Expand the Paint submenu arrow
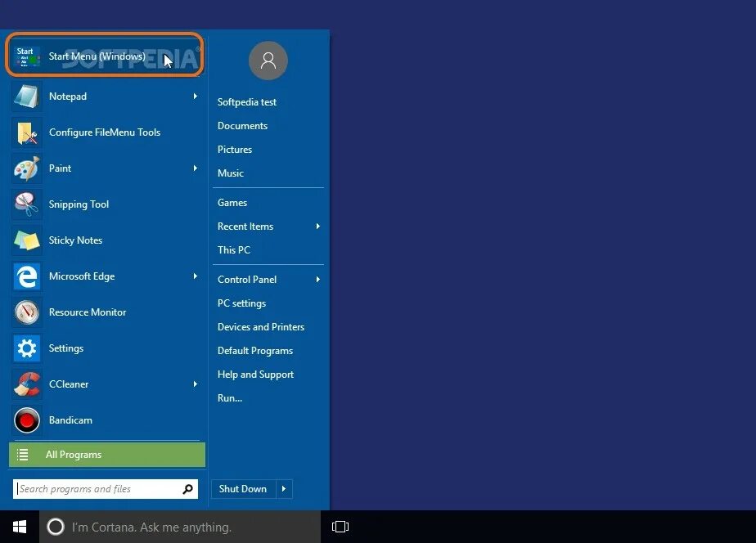This screenshot has width=756, height=543. coord(196,168)
